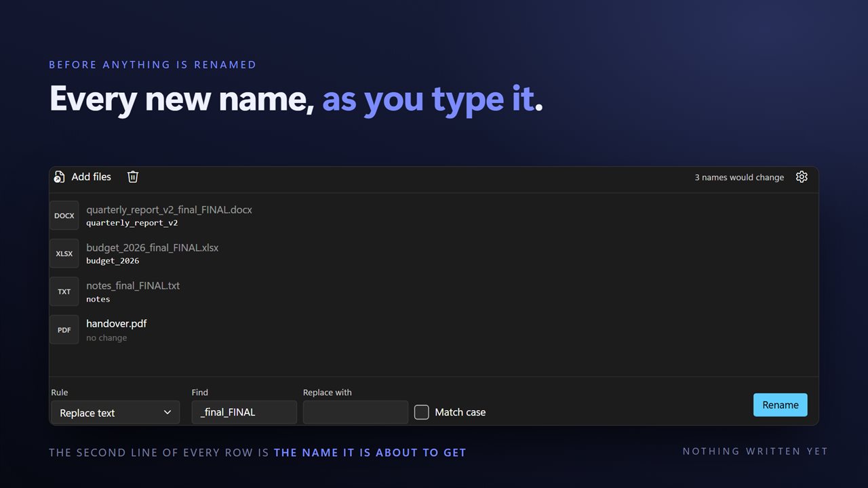Click the TXT file type icon
Screen dimensions: 868x488
pyautogui.click(x=64, y=291)
